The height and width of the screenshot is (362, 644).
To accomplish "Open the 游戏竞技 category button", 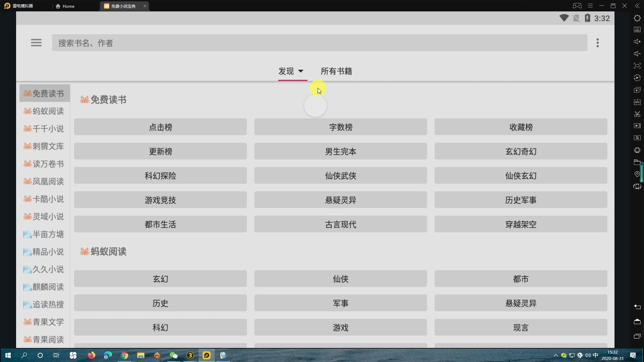I will tap(160, 200).
